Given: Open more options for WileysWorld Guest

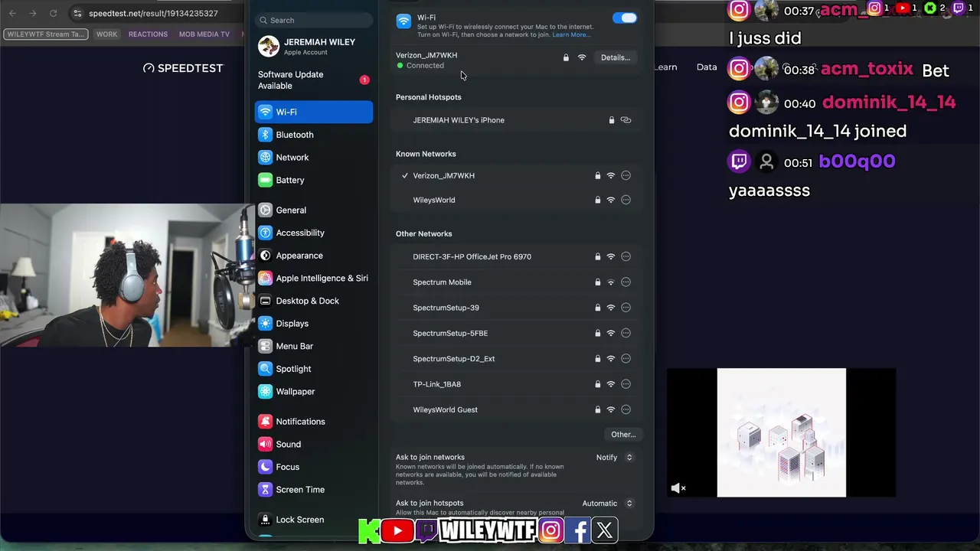Looking at the screenshot, I should (x=626, y=409).
